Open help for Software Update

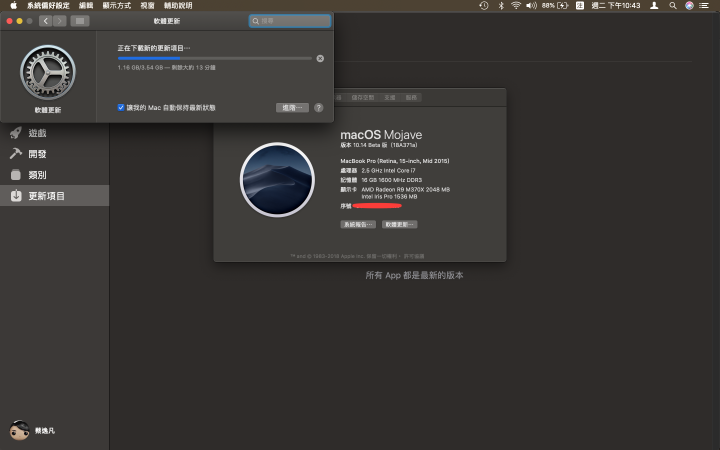coord(319,107)
